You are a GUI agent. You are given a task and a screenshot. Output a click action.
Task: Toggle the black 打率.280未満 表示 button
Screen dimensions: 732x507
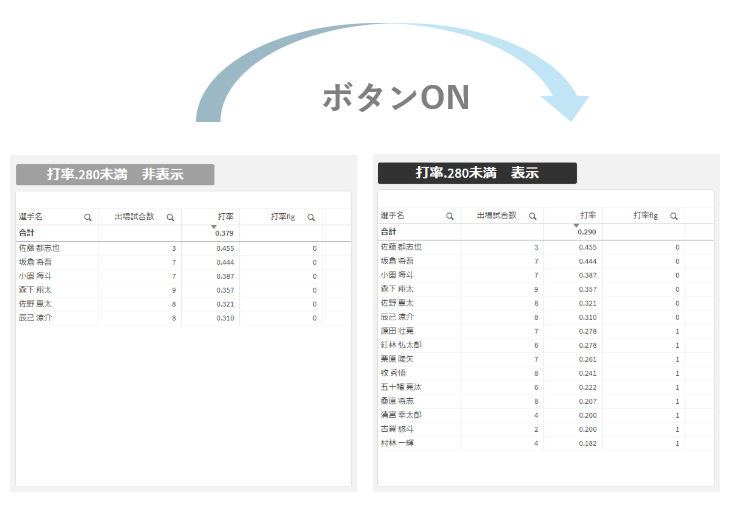[477, 173]
